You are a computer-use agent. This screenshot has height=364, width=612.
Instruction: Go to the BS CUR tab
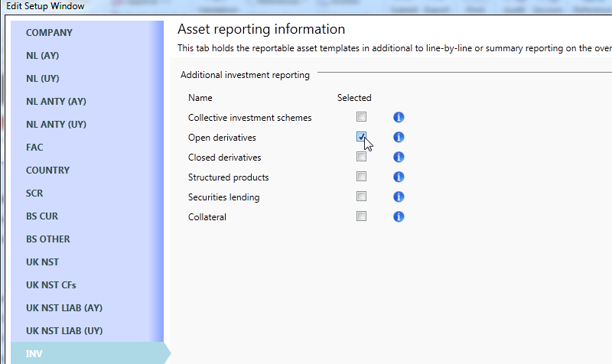point(87,216)
